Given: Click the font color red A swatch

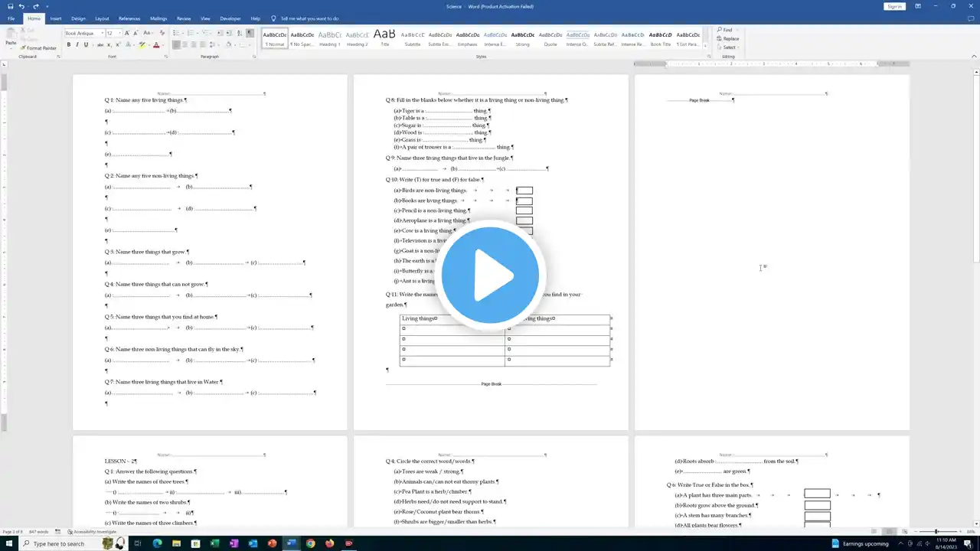Looking at the screenshot, I should 156,45.
